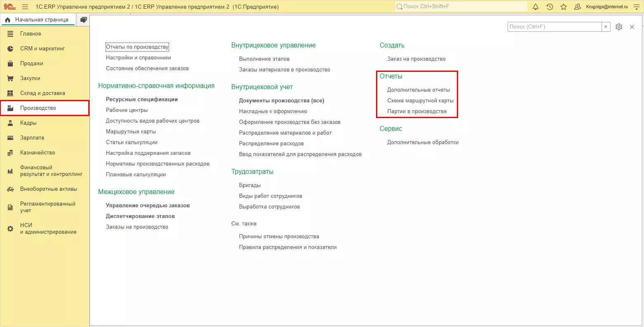Open Выполнение этапов link
The width and height of the screenshot is (644, 327).
(264, 59)
